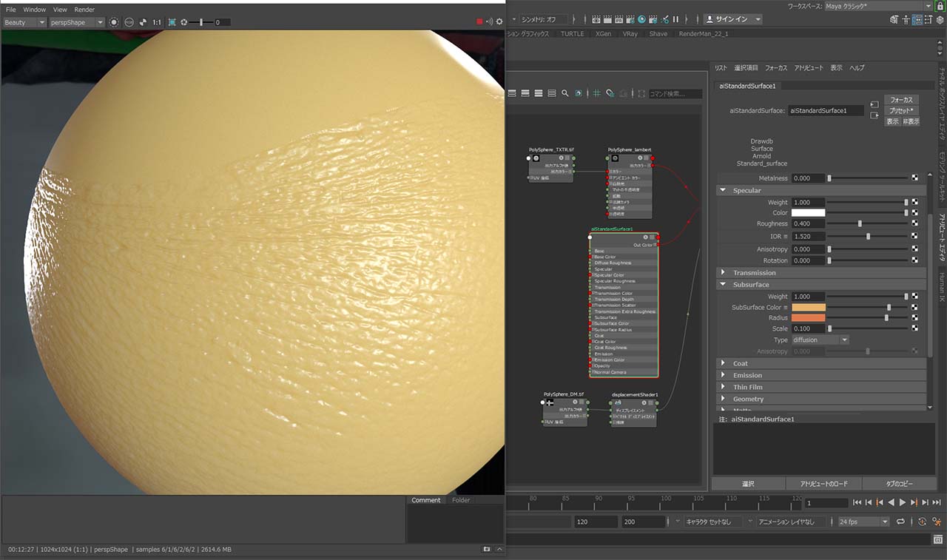
Task: Open the sign-in account dropdown
Action: coord(732,19)
